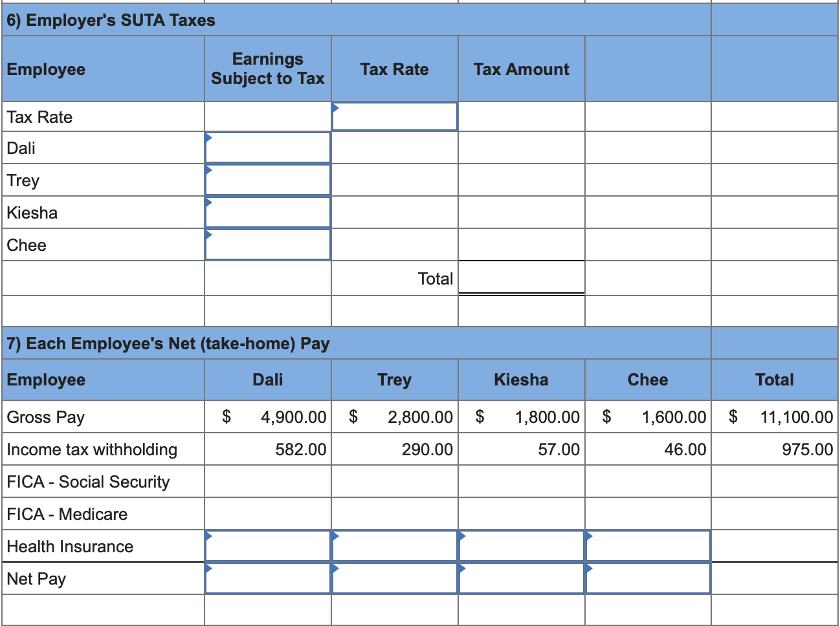Select Trey's Earnings Subject to Tax cell
Screen dimensions: 840x626
(268, 180)
